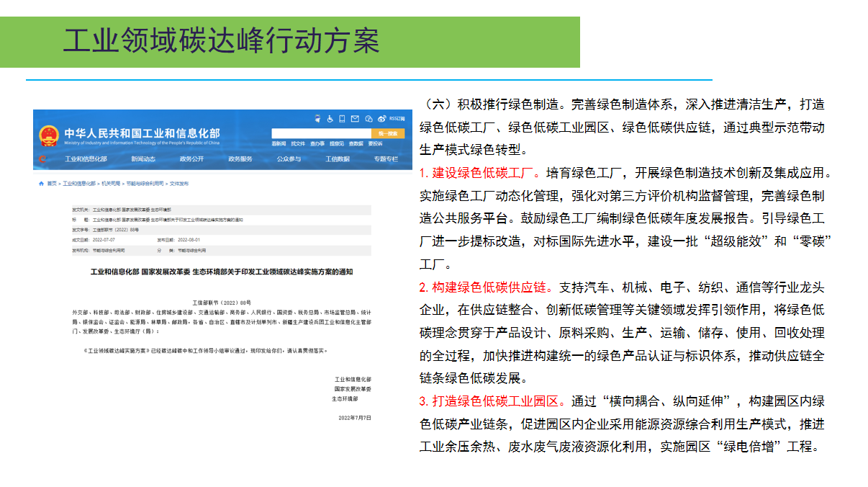
Task: Select 专题专栏 in the navigation bar
Action: click(x=386, y=159)
